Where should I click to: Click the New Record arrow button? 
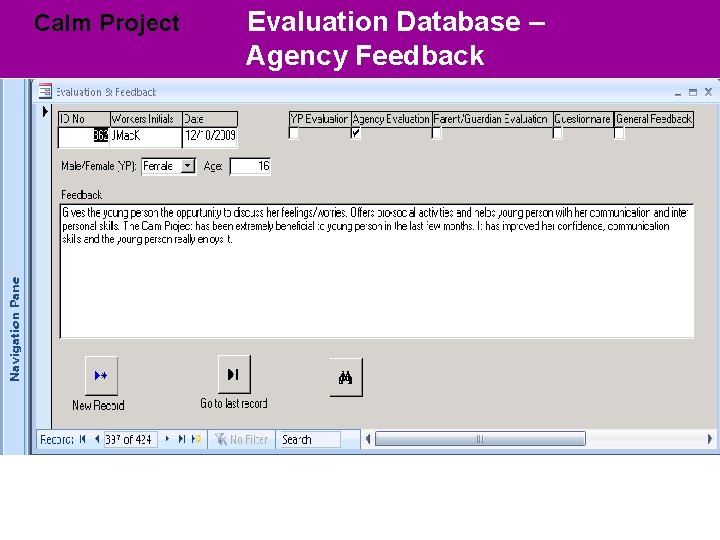click(101, 376)
